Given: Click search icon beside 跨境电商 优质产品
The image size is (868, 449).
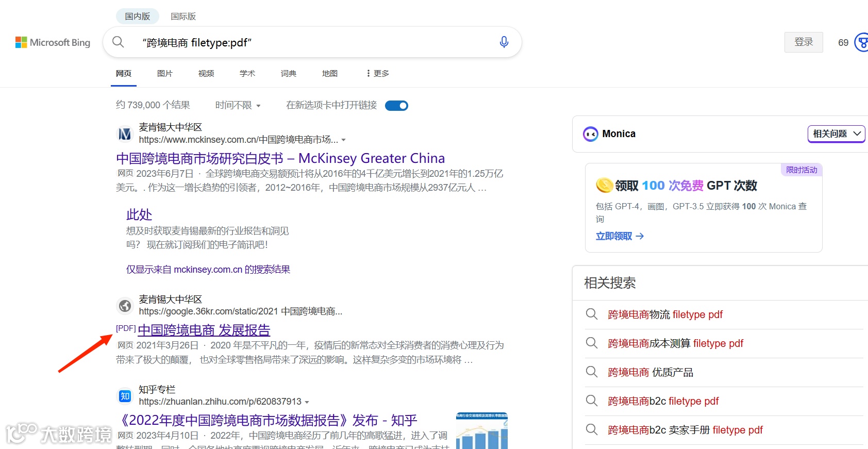Looking at the screenshot, I should tap(592, 372).
